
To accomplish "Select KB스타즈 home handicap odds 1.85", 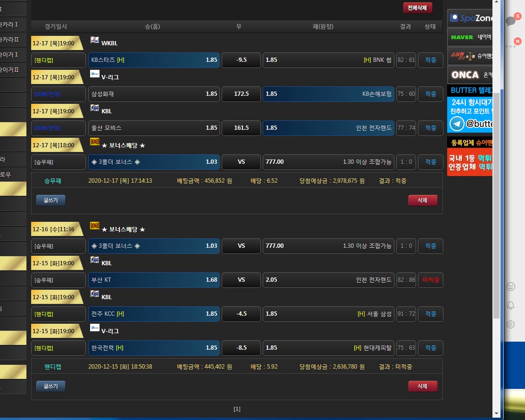I will coord(154,60).
